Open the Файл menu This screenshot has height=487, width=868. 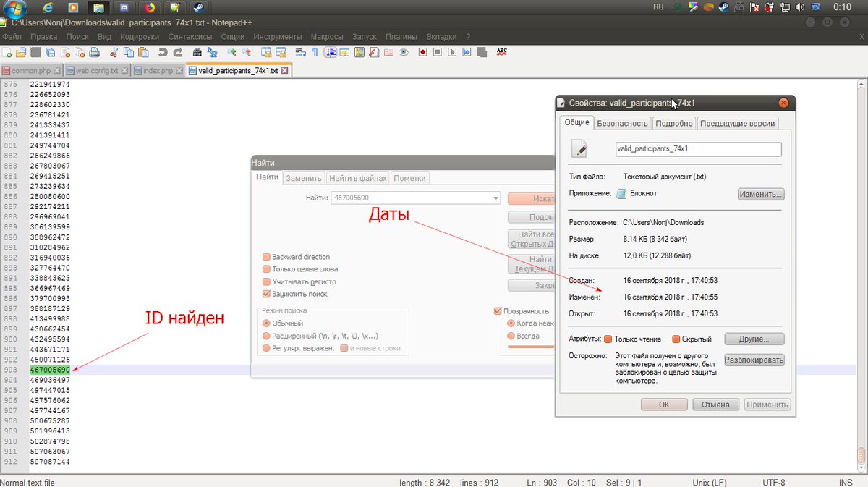tap(12, 36)
